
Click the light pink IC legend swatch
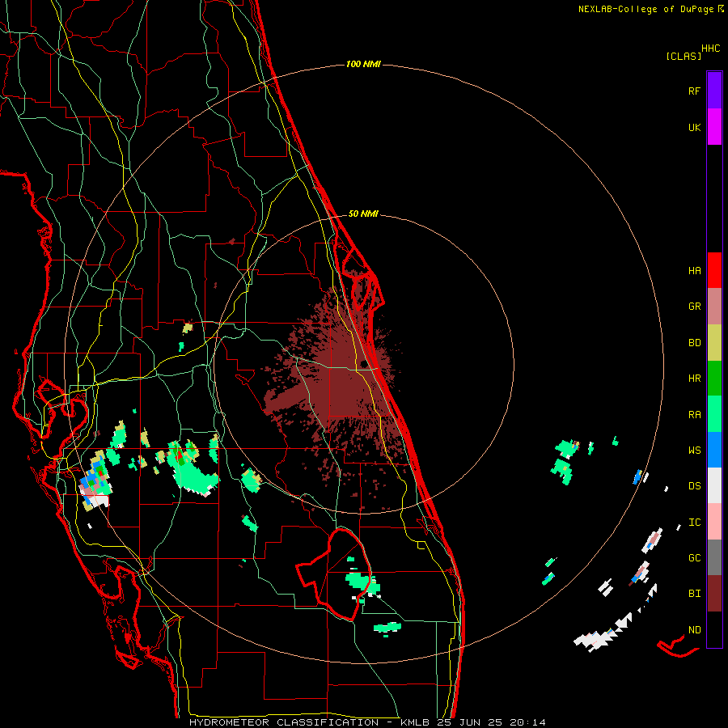point(714,522)
